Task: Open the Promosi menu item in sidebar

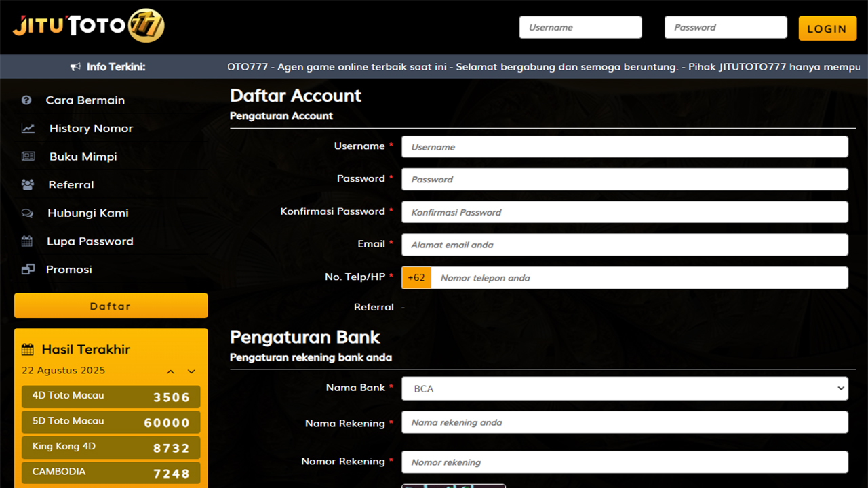Action: click(68, 270)
